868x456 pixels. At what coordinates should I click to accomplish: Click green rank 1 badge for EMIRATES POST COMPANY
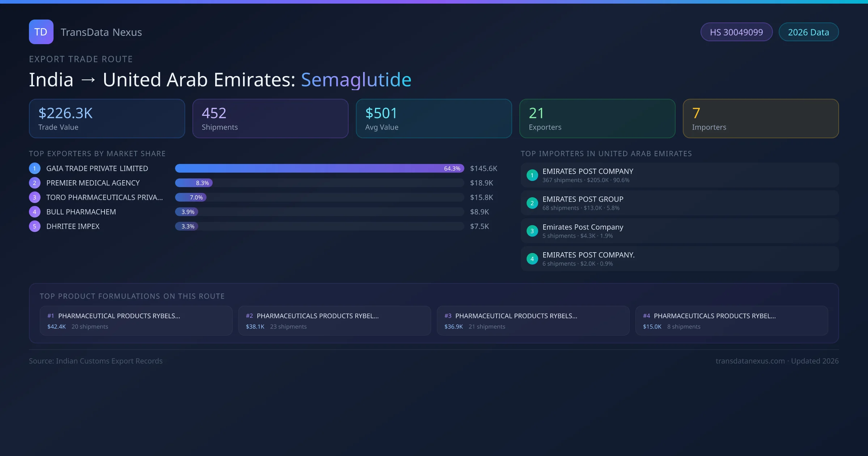tap(532, 175)
